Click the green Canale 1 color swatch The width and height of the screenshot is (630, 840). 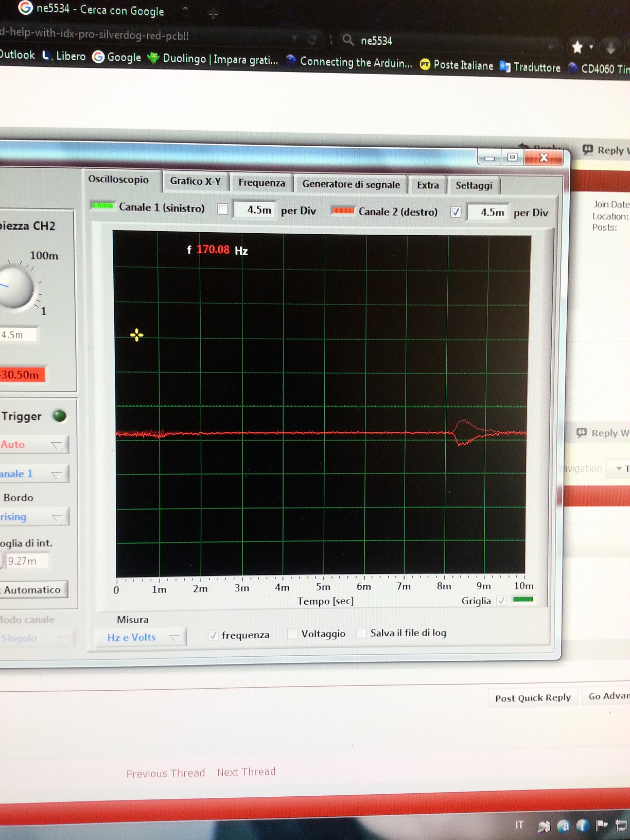(102, 206)
